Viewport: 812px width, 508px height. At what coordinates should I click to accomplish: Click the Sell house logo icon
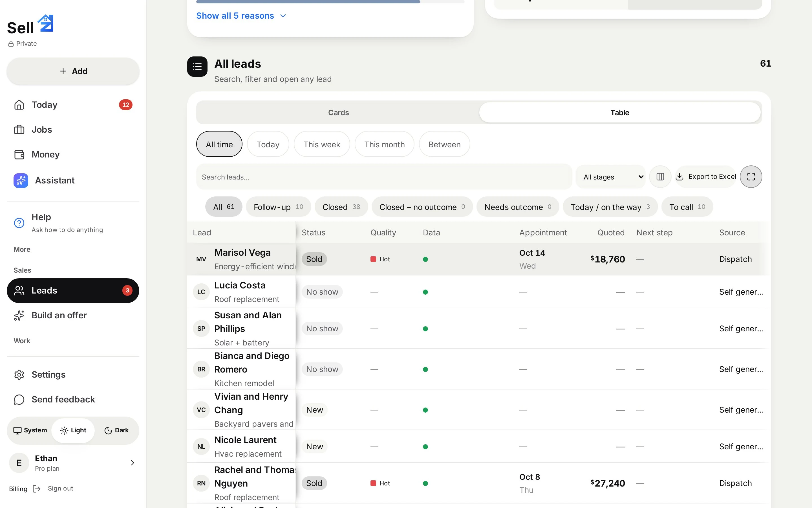click(x=46, y=23)
